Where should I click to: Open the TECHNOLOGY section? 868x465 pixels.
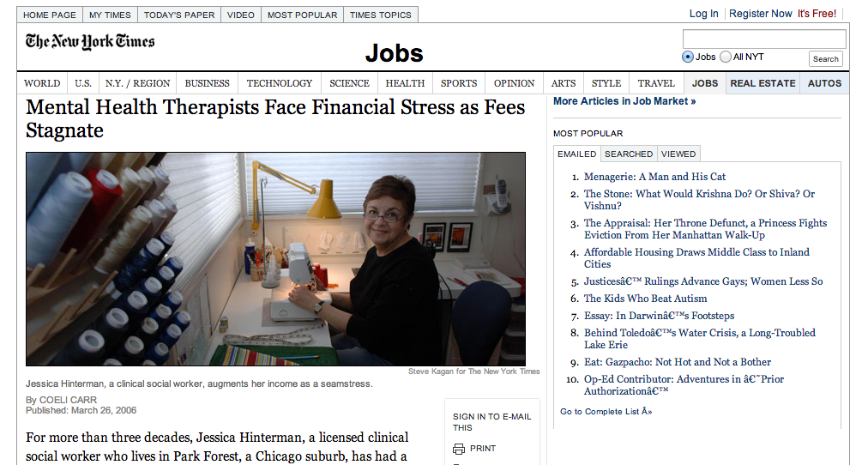pyautogui.click(x=280, y=83)
